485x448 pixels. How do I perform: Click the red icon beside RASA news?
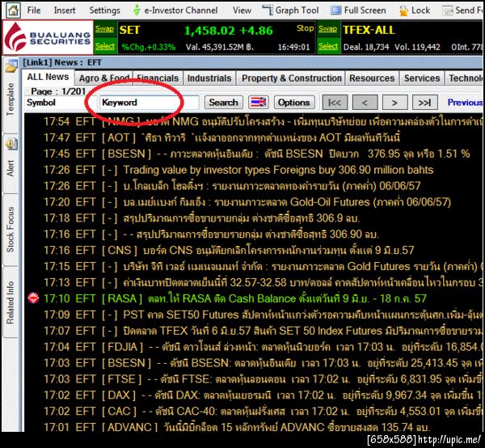(33, 298)
